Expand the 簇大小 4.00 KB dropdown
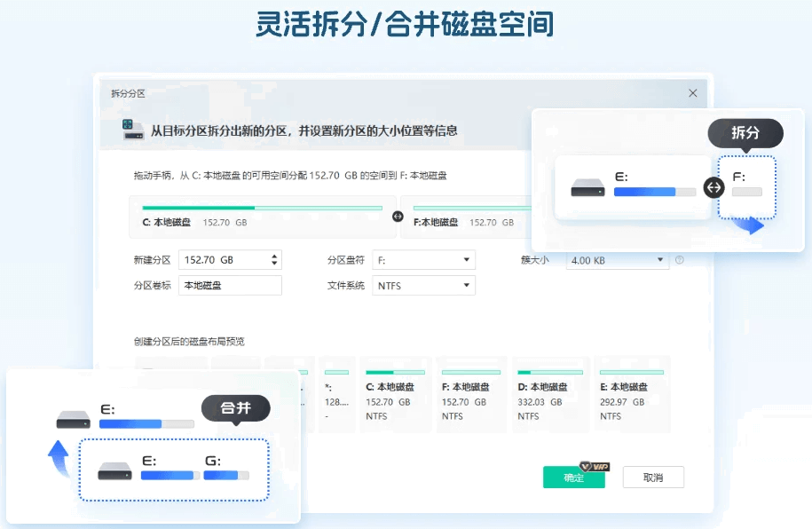 pos(618,260)
